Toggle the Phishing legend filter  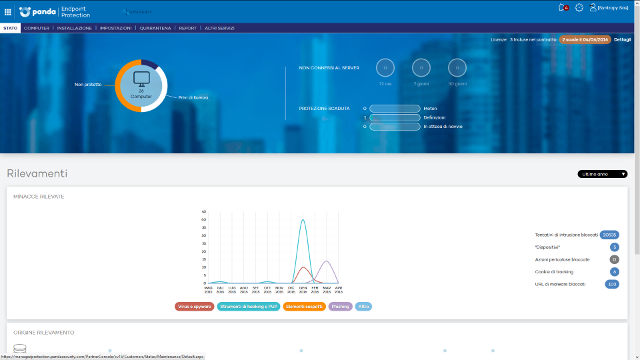[x=340, y=307]
